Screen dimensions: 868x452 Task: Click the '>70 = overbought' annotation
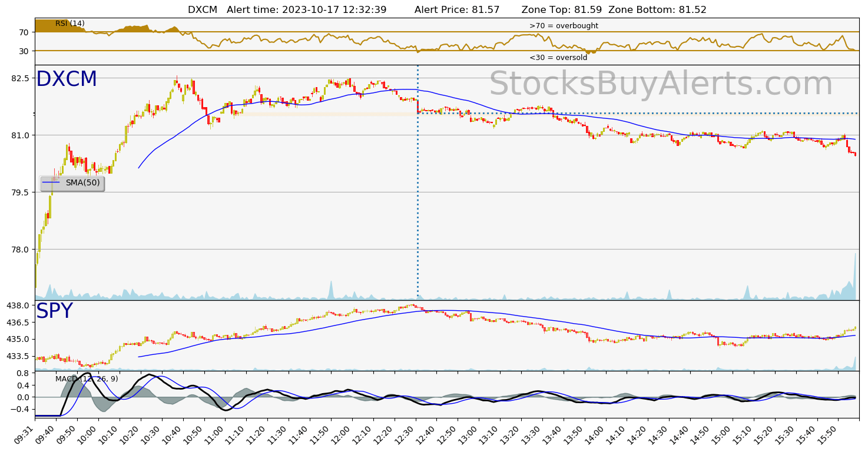click(564, 26)
